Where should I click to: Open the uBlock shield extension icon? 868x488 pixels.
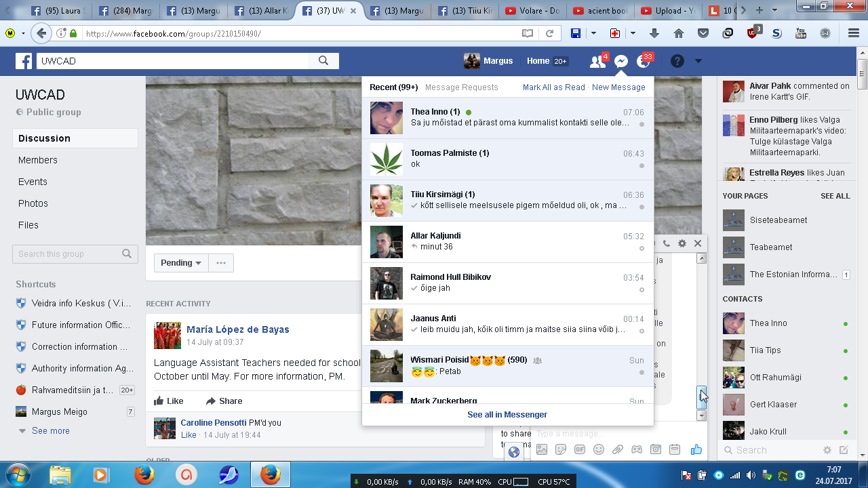pyautogui.click(x=753, y=33)
